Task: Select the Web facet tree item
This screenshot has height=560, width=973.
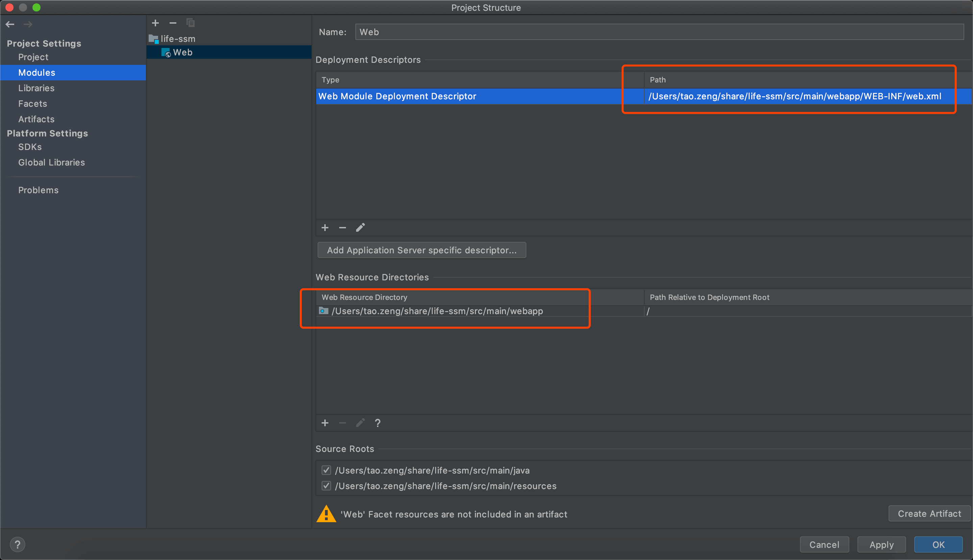Action: coord(182,52)
